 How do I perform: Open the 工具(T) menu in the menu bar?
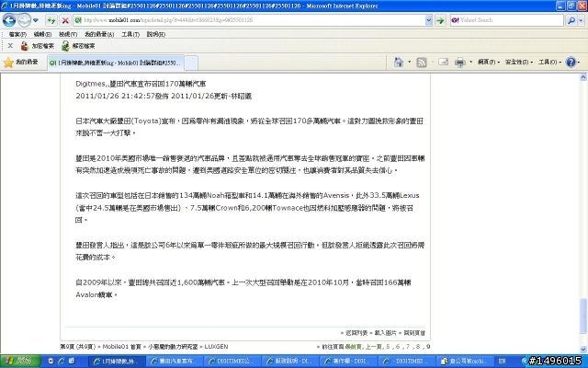tap(130, 34)
